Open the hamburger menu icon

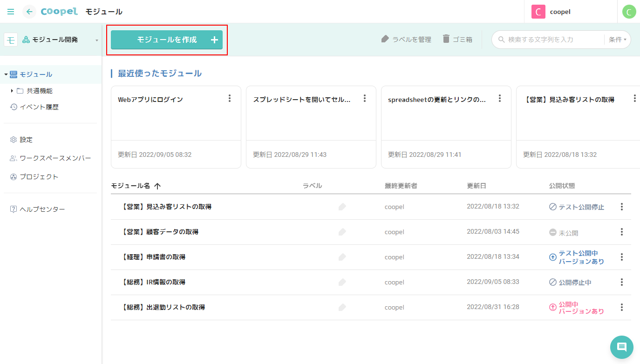tap(11, 12)
